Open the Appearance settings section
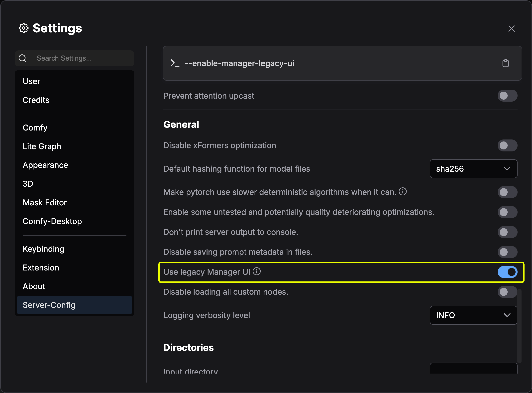 pyautogui.click(x=45, y=165)
